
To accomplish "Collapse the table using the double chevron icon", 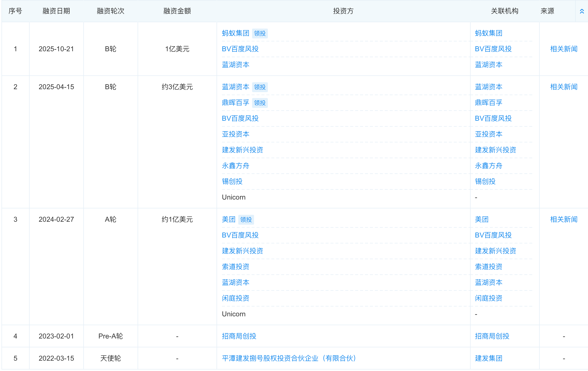I will pyautogui.click(x=582, y=11).
